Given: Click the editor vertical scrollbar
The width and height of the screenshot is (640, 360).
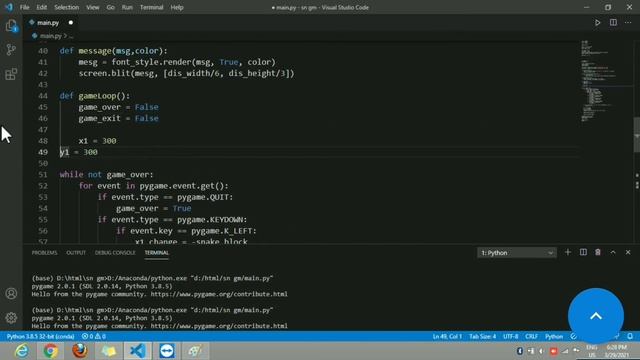Looking at the screenshot, I should (x=636, y=135).
